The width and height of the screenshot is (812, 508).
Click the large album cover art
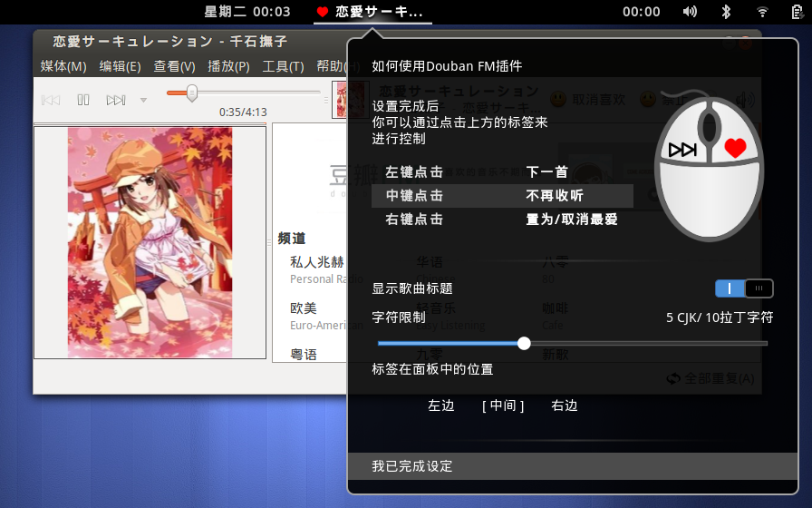[x=150, y=242]
